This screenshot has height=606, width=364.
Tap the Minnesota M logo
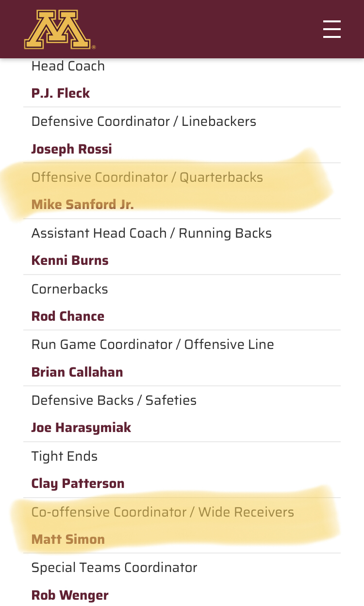coord(59,30)
